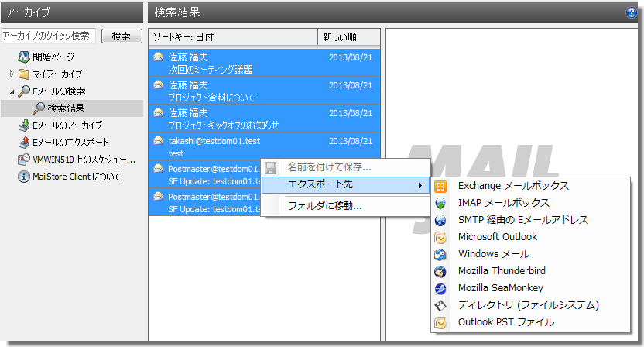Click the ソートキー: 日付 column header

click(x=233, y=37)
